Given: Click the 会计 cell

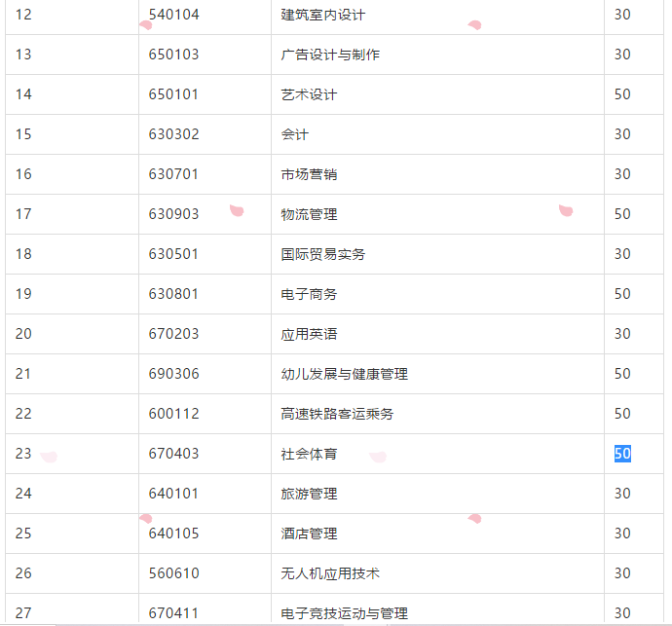Looking at the screenshot, I should click(295, 134).
